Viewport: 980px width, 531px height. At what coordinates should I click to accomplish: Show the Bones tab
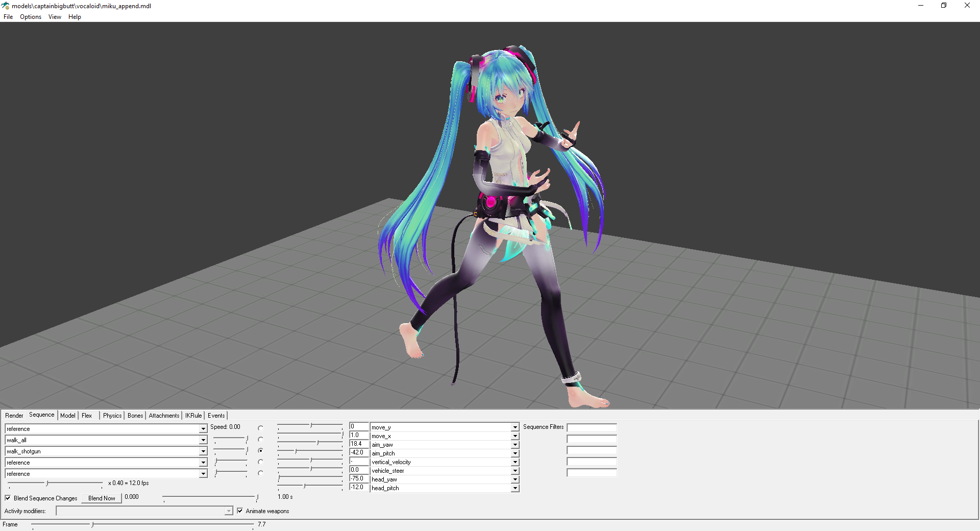tap(135, 416)
